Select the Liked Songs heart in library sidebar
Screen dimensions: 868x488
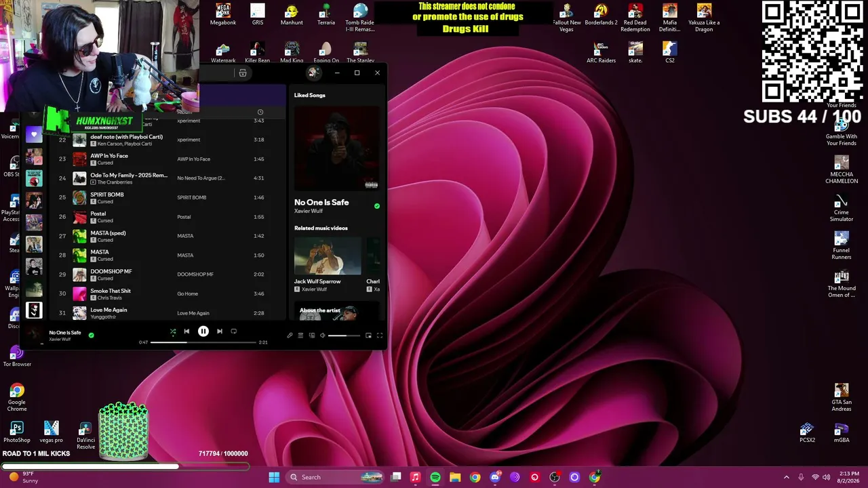[34, 135]
